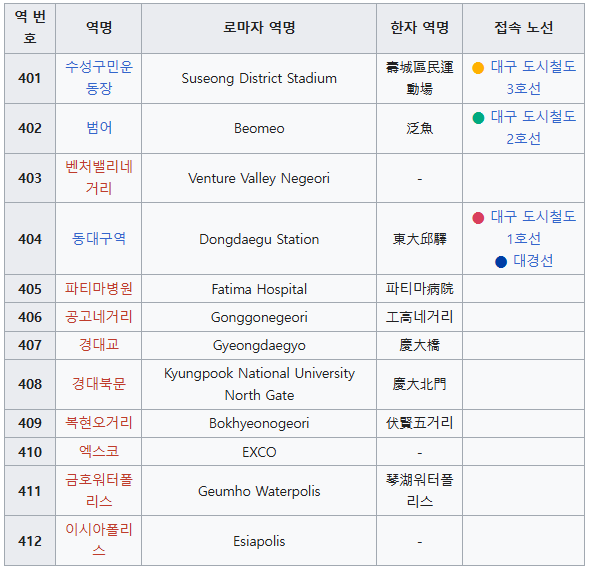This screenshot has width=589, height=570.
Task: Select the Venture Valley Negeori text
Action: [259, 178]
